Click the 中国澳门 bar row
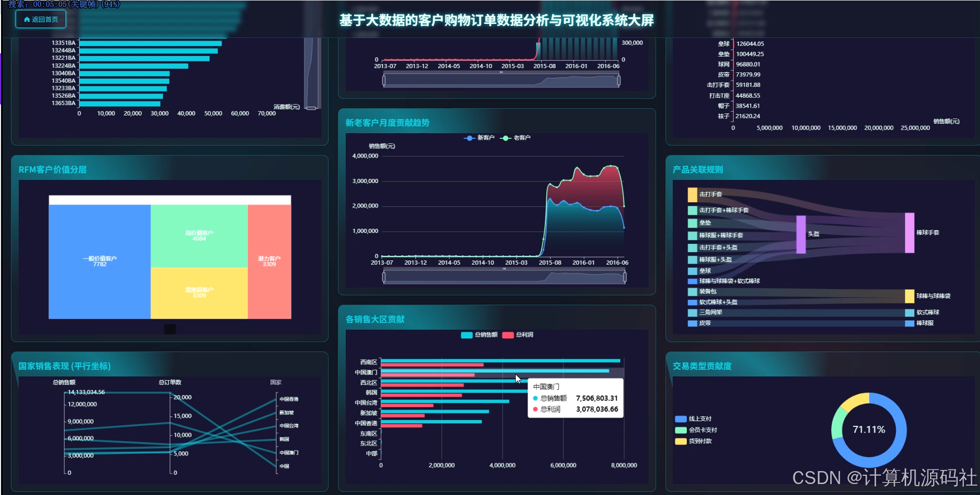Screen dimensions: 980x495 tap(502, 373)
